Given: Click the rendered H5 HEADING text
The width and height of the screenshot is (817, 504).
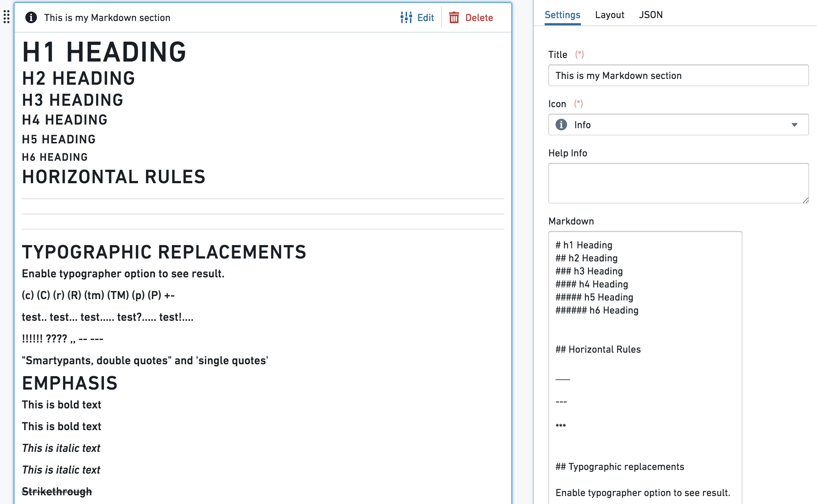Looking at the screenshot, I should click(x=59, y=139).
